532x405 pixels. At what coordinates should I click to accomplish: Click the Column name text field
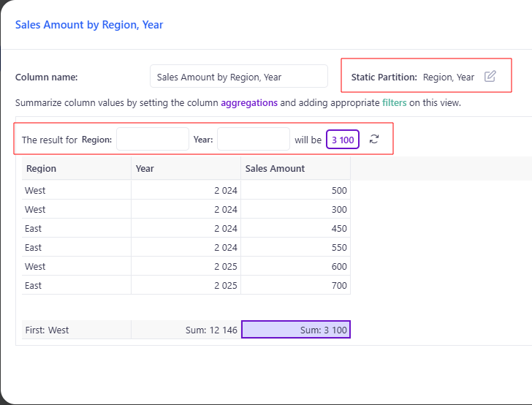(238, 77)
